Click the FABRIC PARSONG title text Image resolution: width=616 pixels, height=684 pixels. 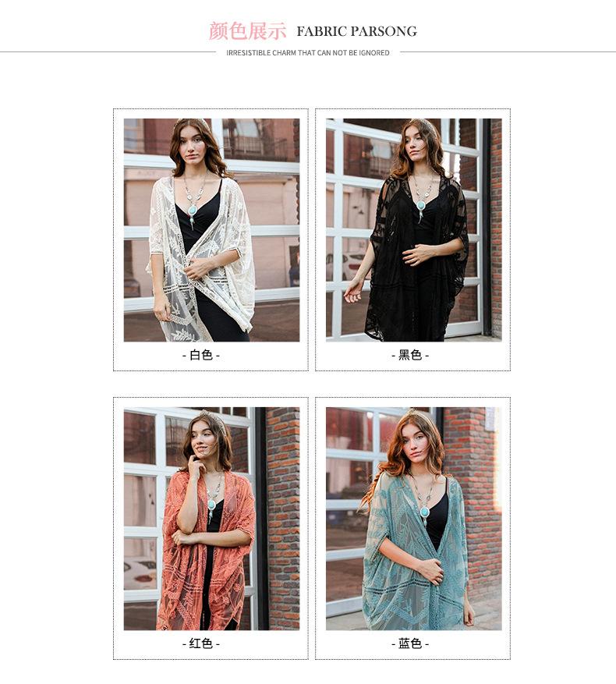[x=357, y=31]
